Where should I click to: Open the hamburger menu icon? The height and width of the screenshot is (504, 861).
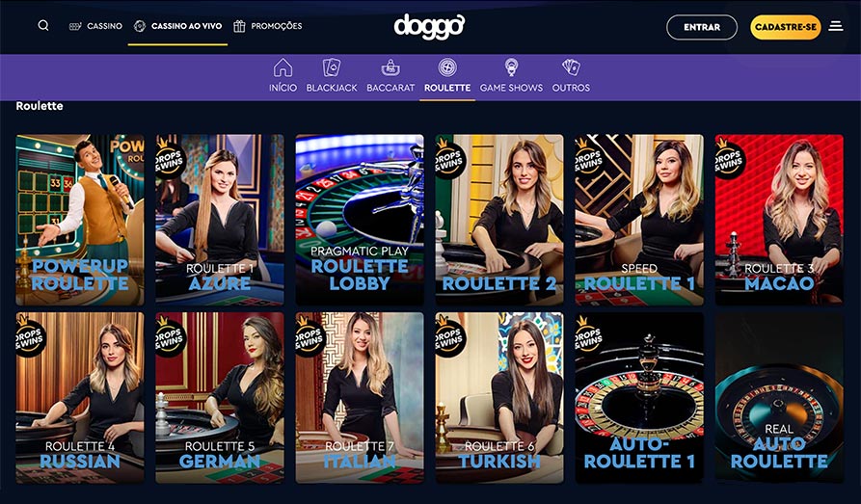pos(836,26)
